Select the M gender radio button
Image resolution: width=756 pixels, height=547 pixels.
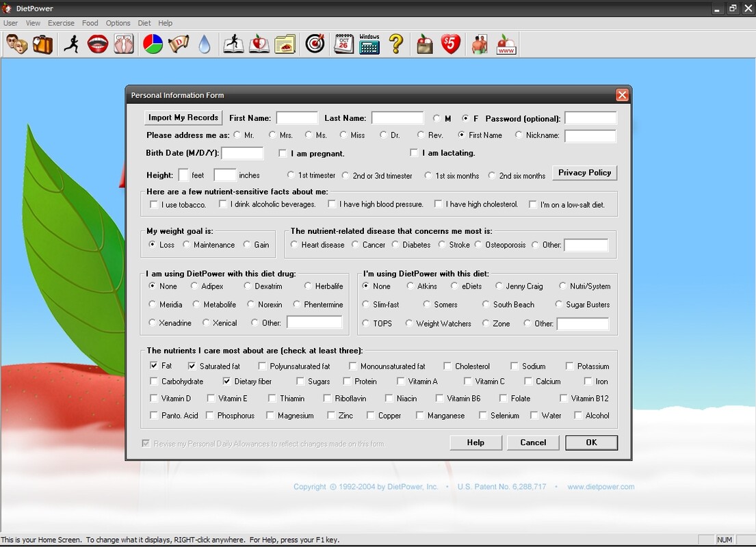point(436,118)
